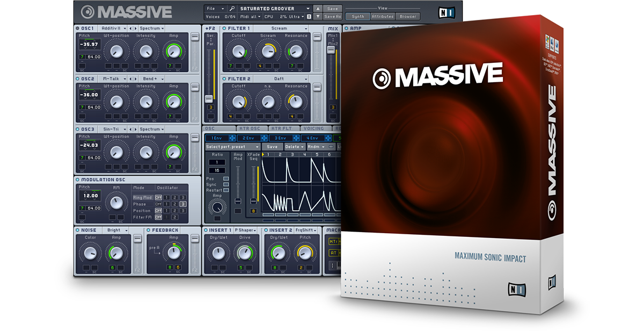Go to next preset with down arrow

click(318, 17)
